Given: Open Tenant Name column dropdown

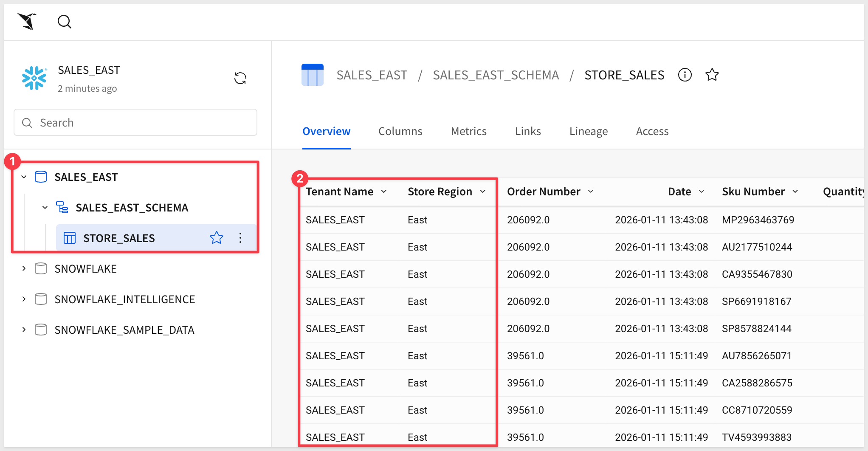Looking at the screenshot, I should click(x=384, y=192).
